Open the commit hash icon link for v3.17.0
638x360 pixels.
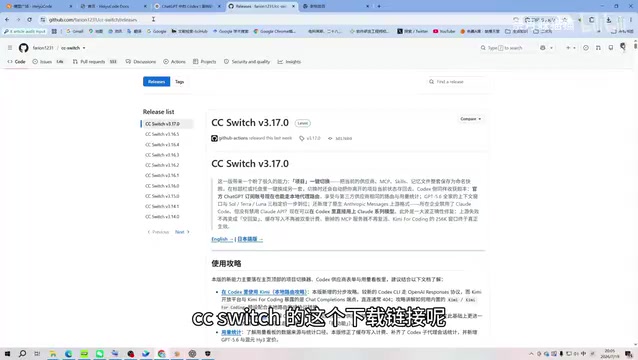pos(340,138)
